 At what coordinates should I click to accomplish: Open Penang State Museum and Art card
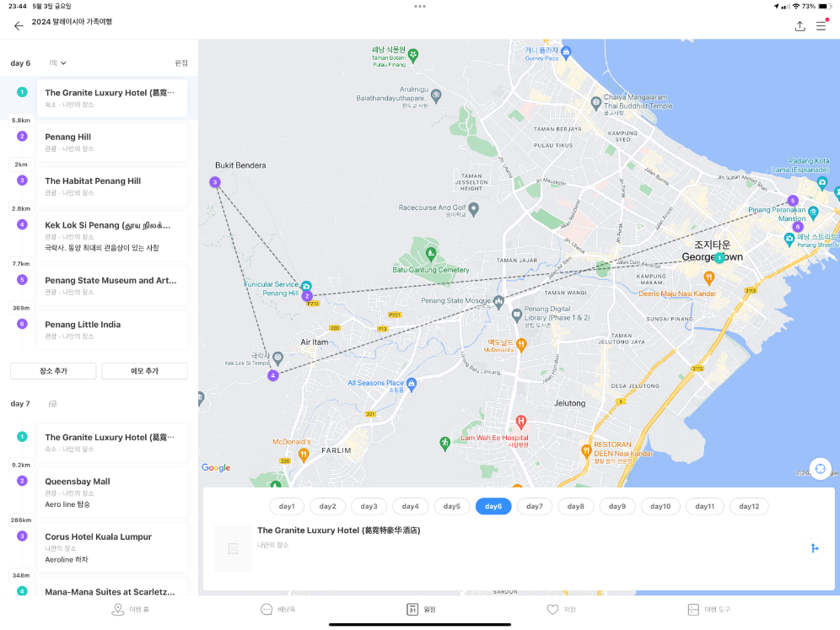[112, 286]
